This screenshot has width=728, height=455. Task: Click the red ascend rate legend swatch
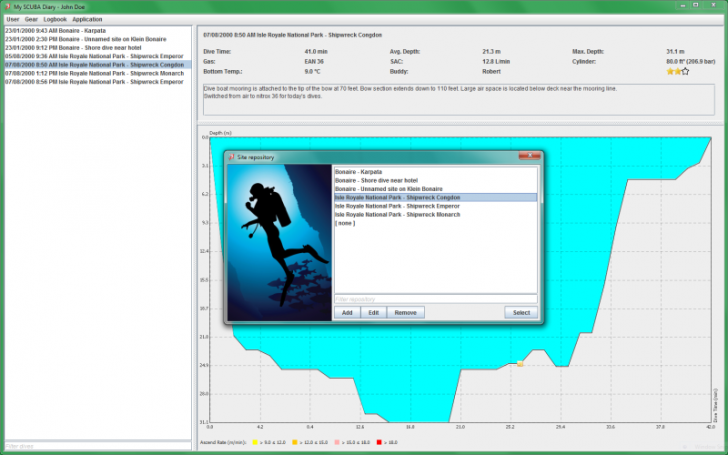[379, 442]
